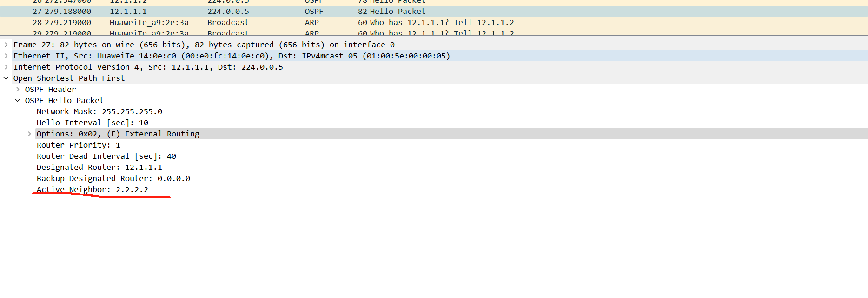The width and height of the screenshot is (868, 298).
Task: Click Internet Protocol Src 12.1.1.1 line
Action: 148,67
